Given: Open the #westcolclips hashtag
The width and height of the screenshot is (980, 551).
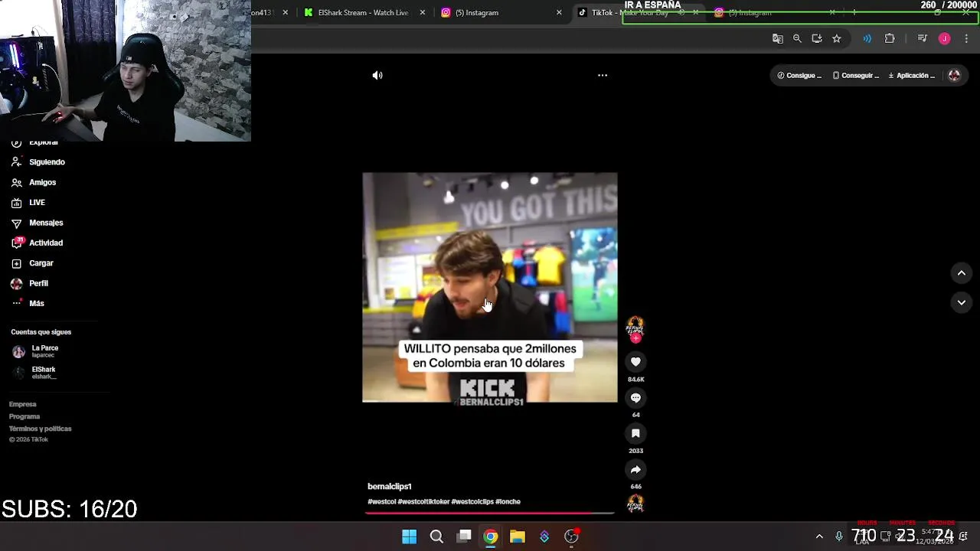Looking at the screenshot, I should [x=472, y=501].
